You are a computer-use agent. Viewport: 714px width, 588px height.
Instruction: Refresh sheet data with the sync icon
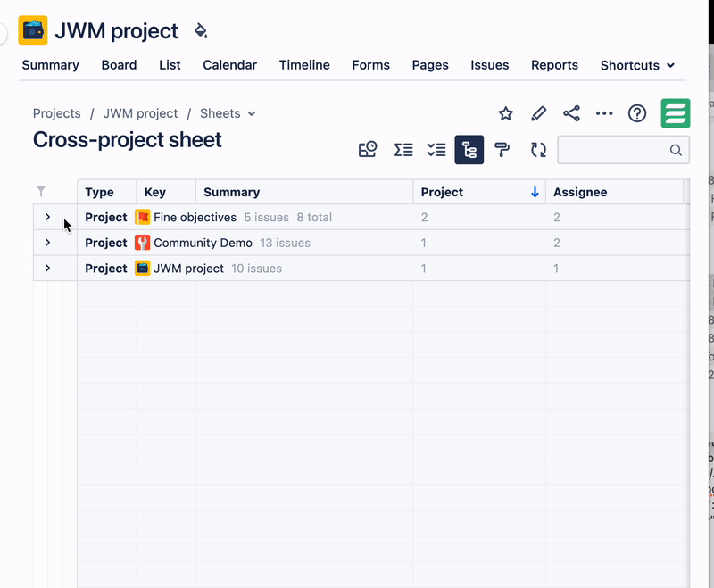click(x=538, y=150)
